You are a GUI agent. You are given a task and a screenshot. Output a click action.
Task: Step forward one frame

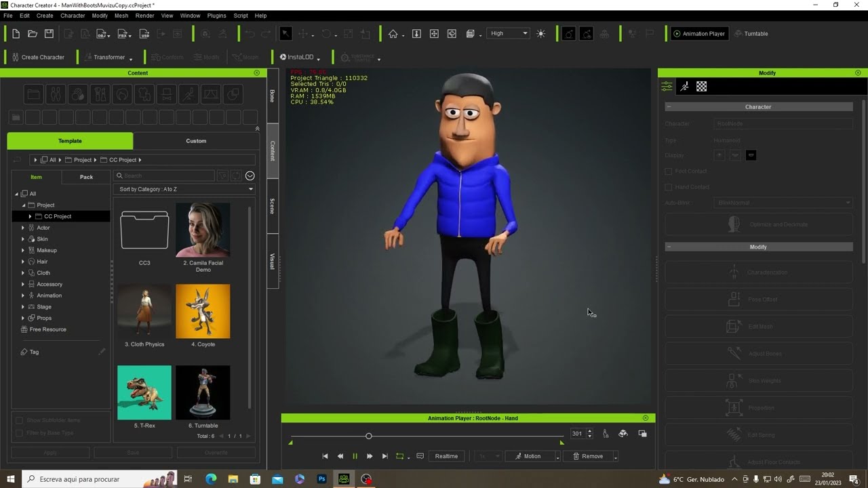point(370,456)
